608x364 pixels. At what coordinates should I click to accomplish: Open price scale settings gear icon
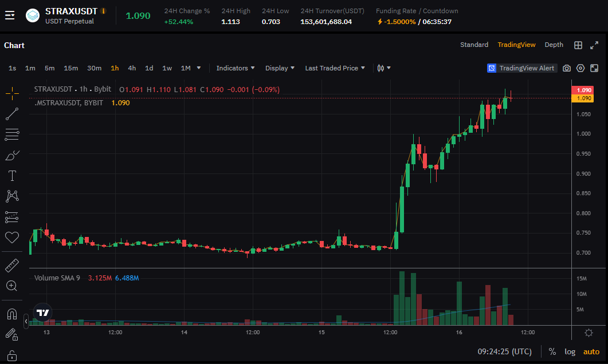pos(589,333)
